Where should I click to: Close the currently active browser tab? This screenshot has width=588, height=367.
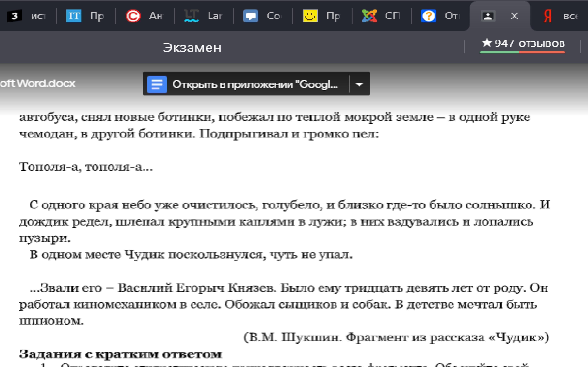514,16
